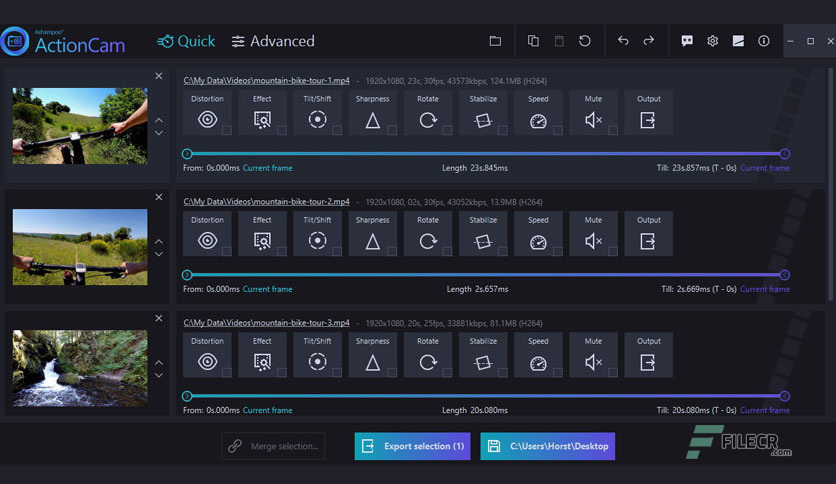Set Till to Current frame for mountain-bike-tour-2
836x484 pixels.
(x=765, y=289)
